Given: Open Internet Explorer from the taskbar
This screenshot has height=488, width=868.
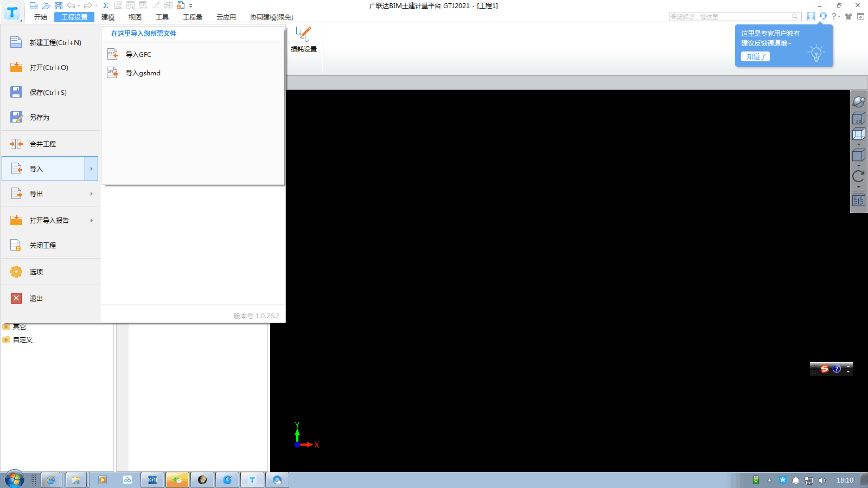Looking at the screenshot, I should (50, 480).
